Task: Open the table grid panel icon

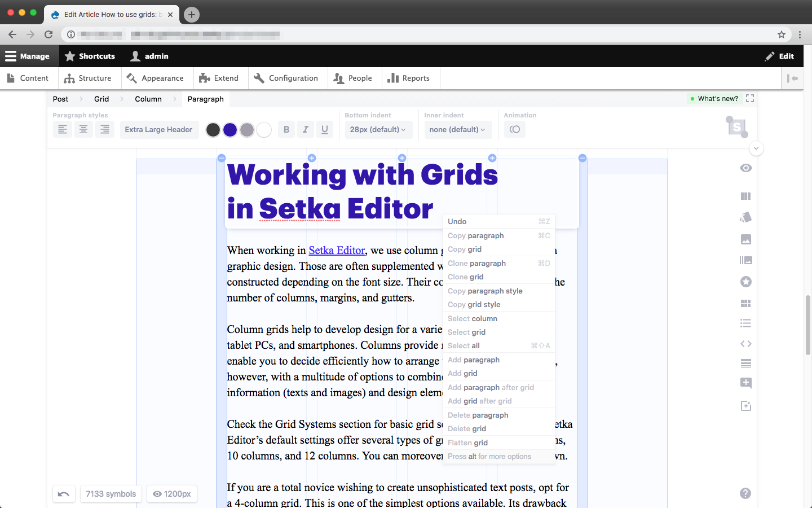Action: [746, 303]
